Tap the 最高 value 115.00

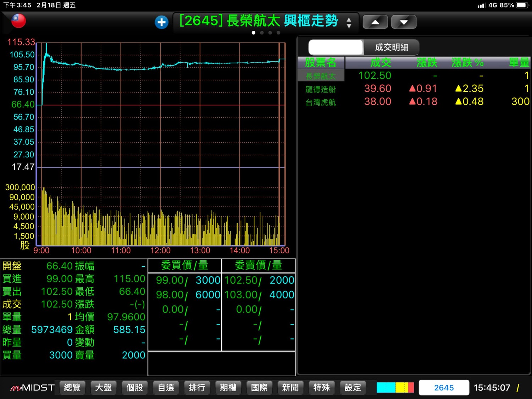coord(129,279)
